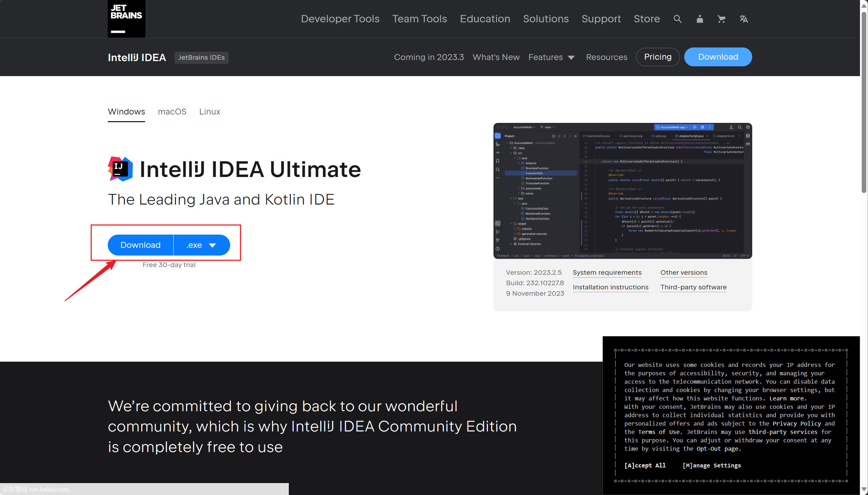Switch to the Linux tab
Viewport: 868px width, 495px height.
tap(210, 112)
